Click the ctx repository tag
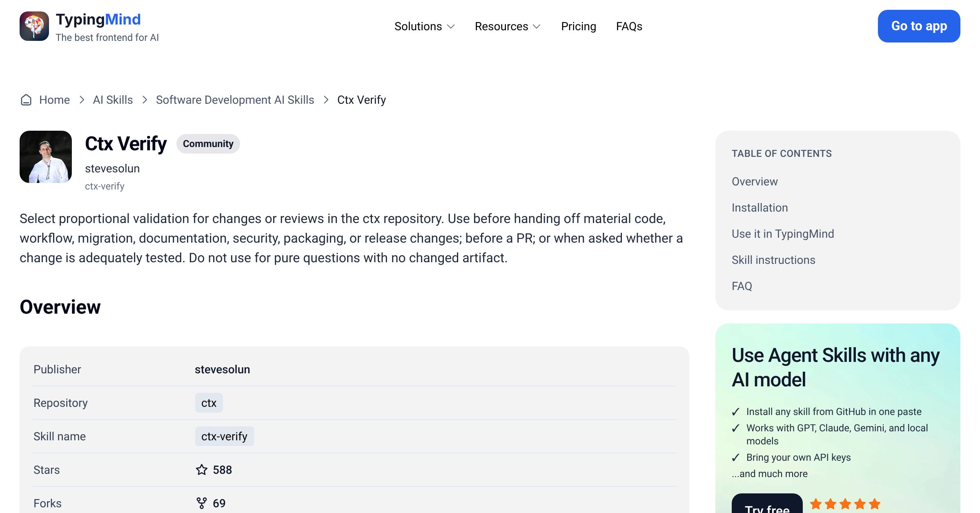 point(209,403)
